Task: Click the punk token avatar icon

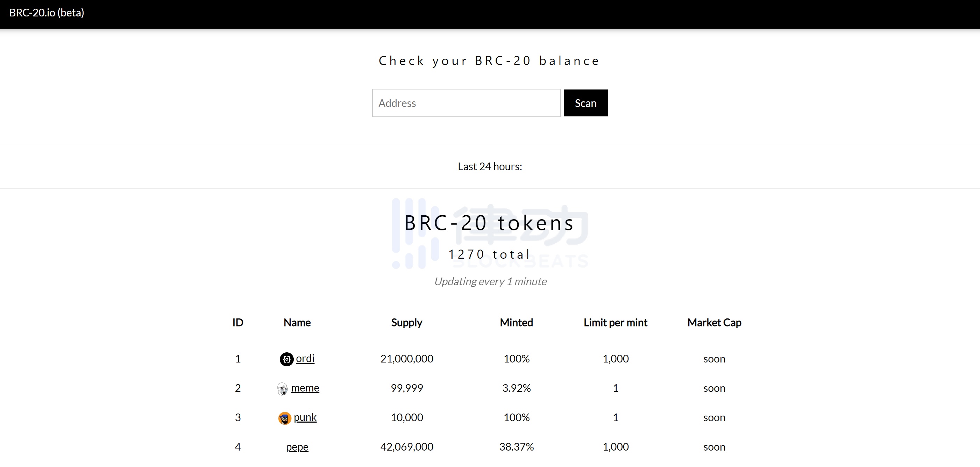Action: pyautogui.click(x=285, y=418)
